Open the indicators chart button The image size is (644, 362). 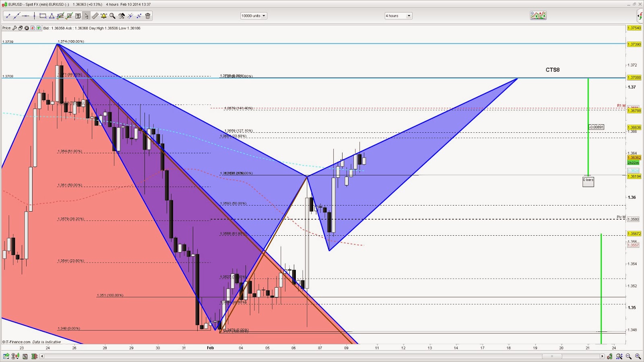(538, 16)
